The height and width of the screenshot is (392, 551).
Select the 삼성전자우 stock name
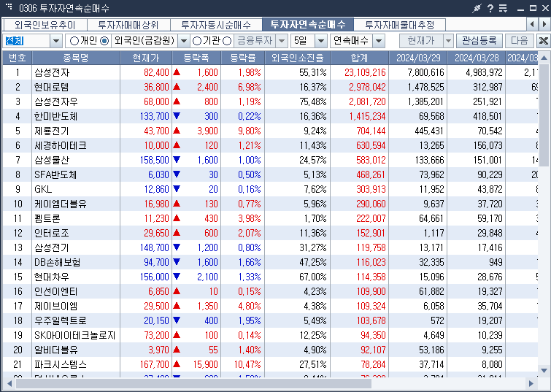click(x=56, y=101)
